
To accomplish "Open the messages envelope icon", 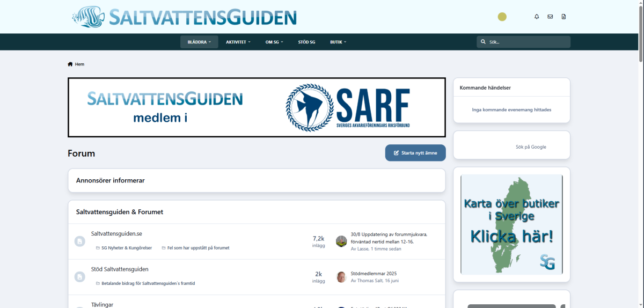I will click(x=550, y=17).
